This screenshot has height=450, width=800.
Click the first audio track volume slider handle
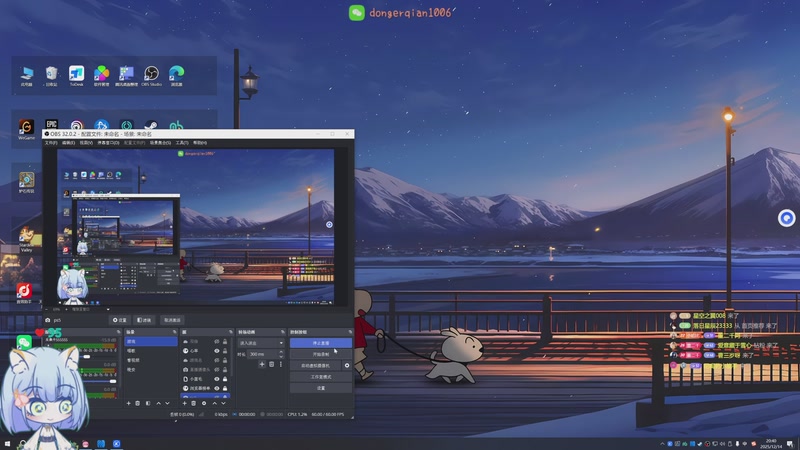point(87,357)
